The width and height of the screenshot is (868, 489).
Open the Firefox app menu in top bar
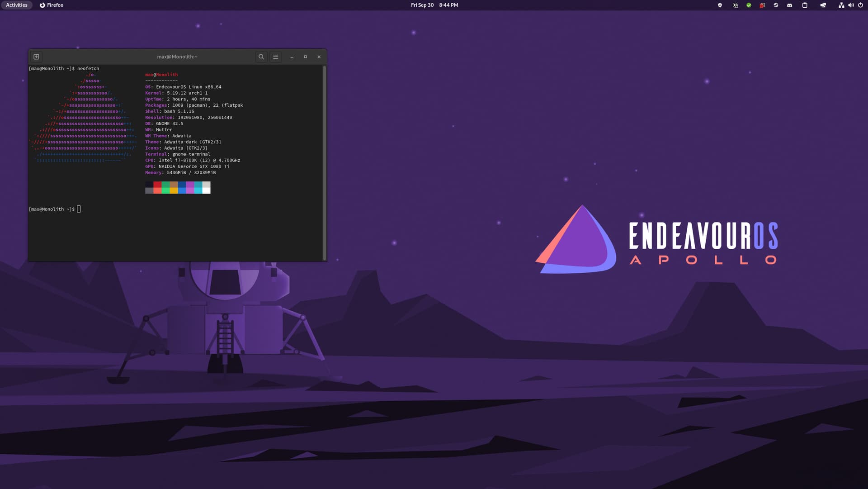tap(52, 5)
